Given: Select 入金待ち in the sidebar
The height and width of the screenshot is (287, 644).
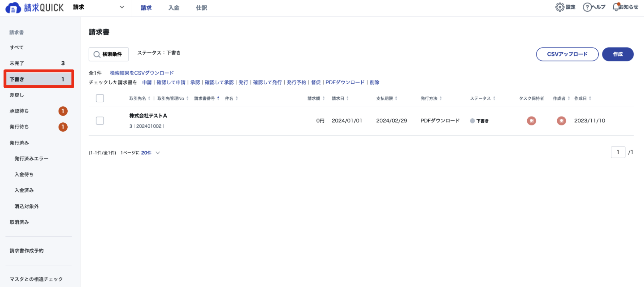Looking at the screenshot, I should pos(24,174).
